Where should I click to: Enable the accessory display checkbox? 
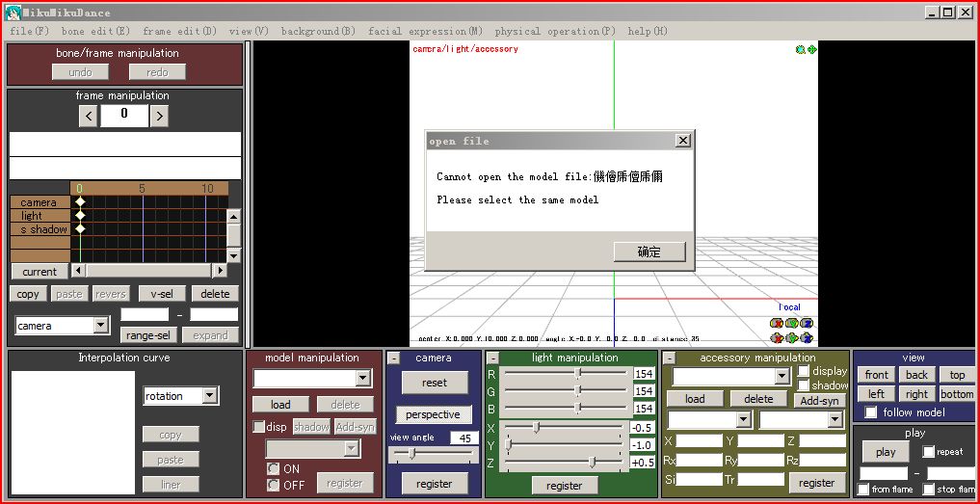803,371
